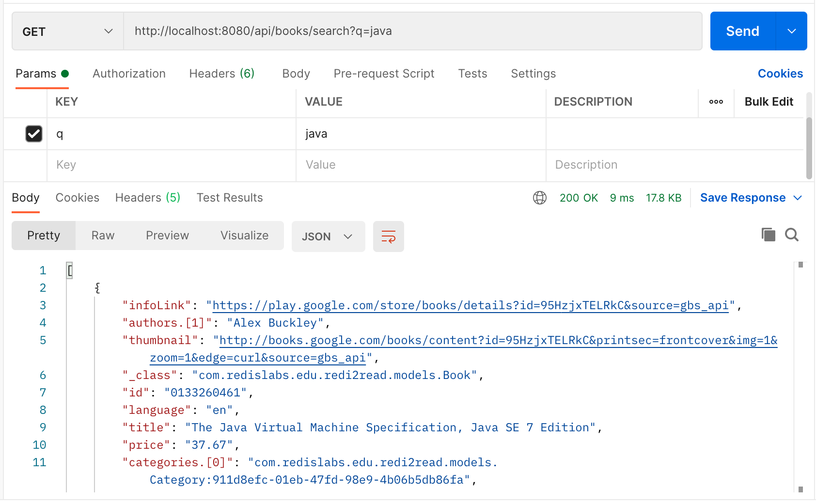816x504 pixels.
Task: Toggle the wrap lines icon
Action: [x=389, y=236]
